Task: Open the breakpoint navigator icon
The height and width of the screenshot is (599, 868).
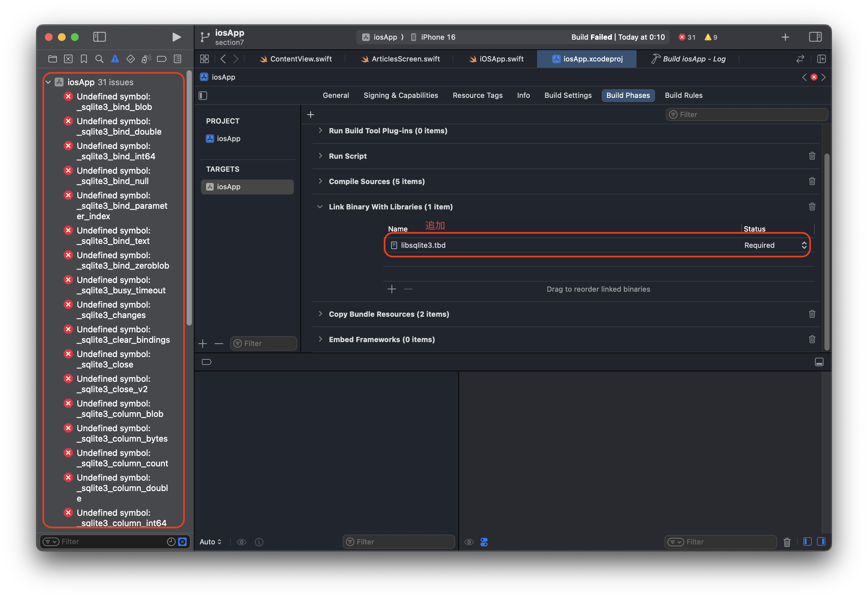Action: (x=162, y=59)
